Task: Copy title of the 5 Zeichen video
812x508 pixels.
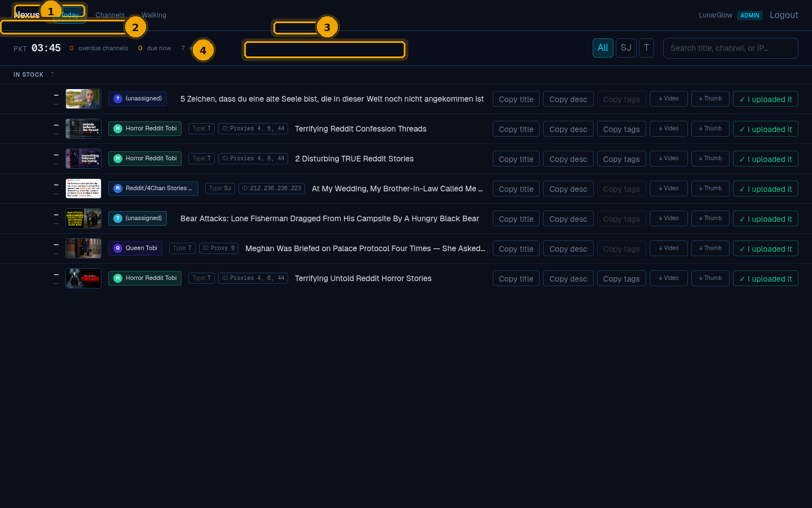Action: pos(516,99)
